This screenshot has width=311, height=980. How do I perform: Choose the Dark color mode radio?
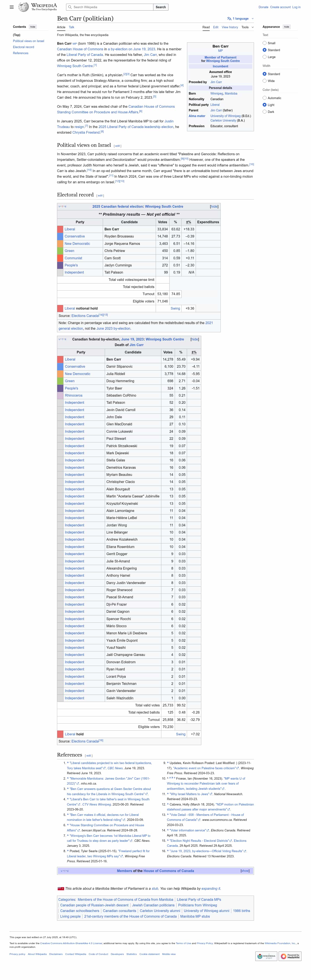point(265,112)
